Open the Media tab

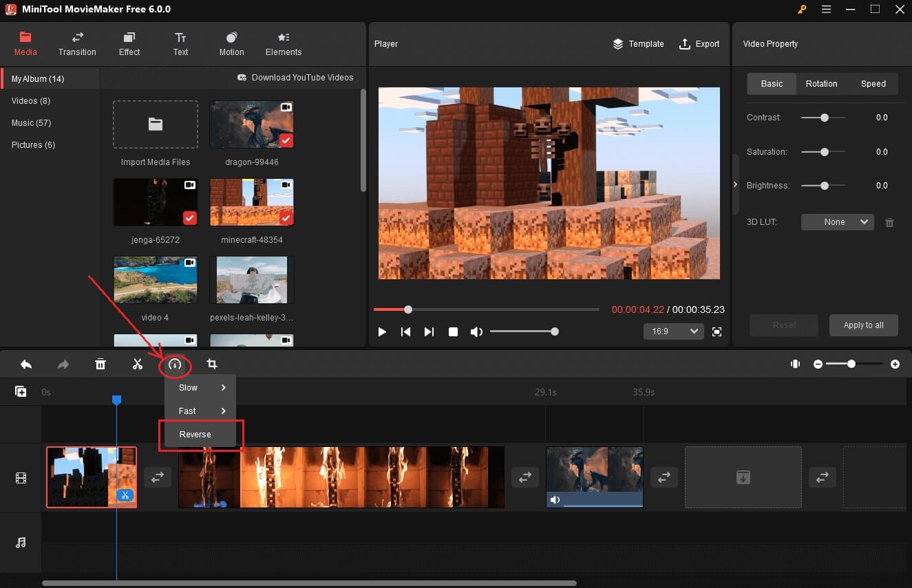pyautogui.click(x=25, y=44)
